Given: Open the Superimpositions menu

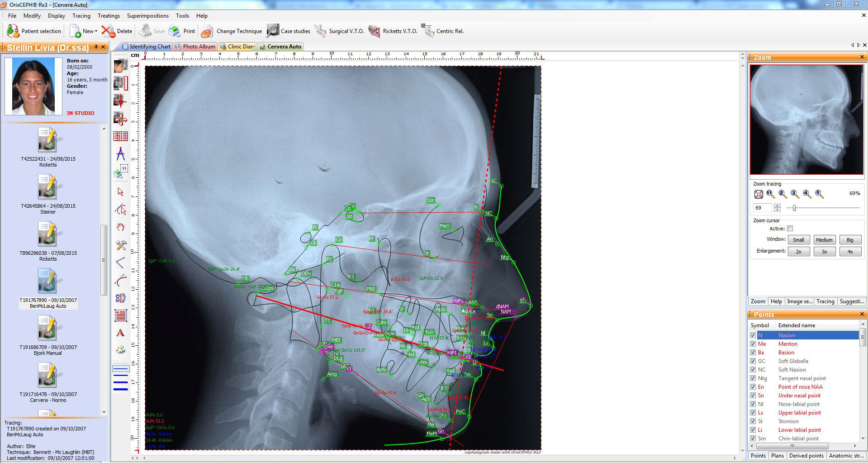Looking at the screenshot, I should pos(147,15).
